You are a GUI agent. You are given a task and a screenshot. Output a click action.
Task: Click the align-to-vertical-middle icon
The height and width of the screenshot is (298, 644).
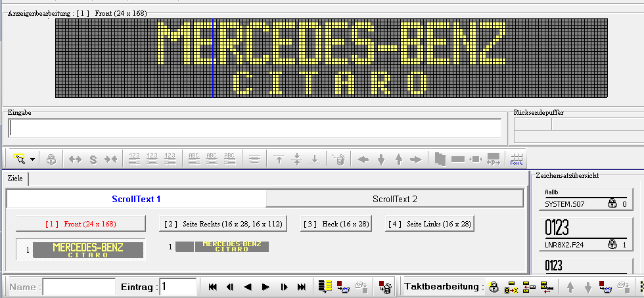[297, 160]
